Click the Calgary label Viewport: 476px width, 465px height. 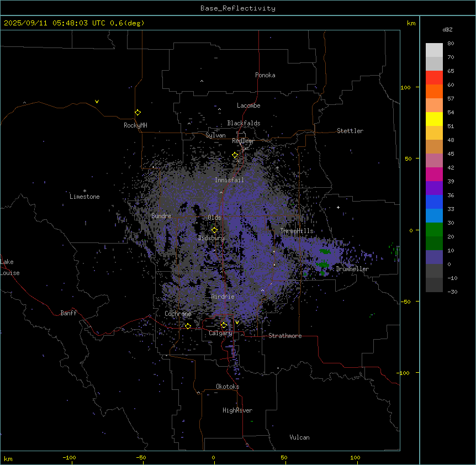pyautogui.click(x=220, y=333)
